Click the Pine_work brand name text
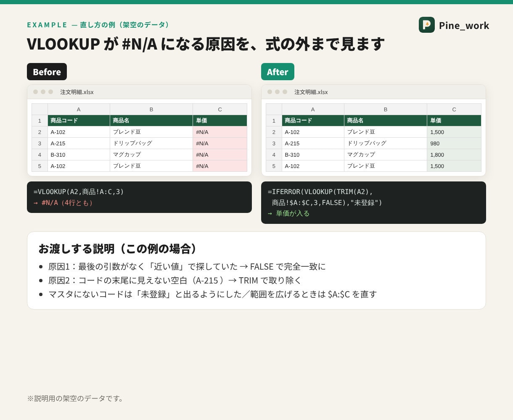 tap(464, 25)
